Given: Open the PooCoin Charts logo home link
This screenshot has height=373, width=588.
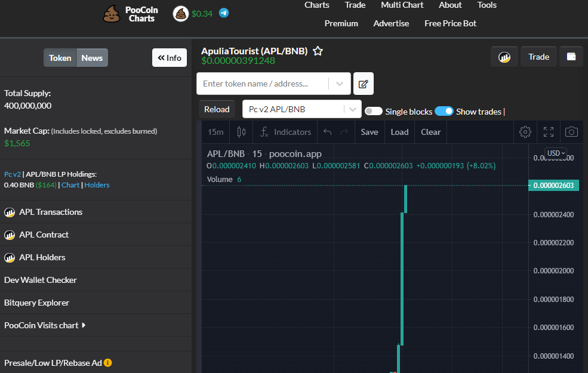Looking at the screenshot, I should (x=131, y=14).
